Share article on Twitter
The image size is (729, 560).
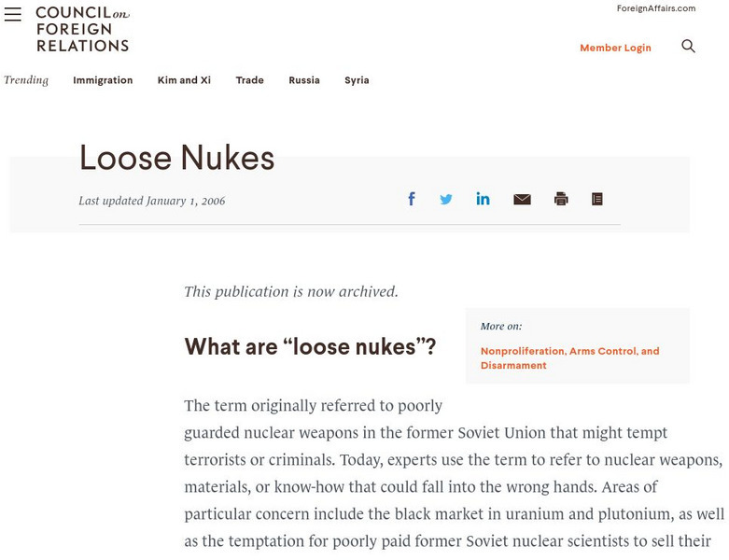point(446,199)
